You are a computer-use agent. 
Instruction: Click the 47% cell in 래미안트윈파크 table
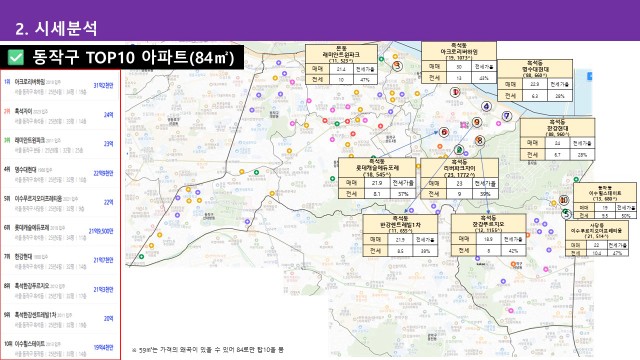tap(364, 80)
